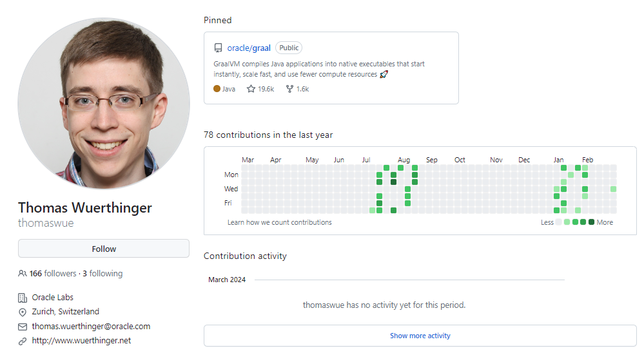This screenshot has width=644, height=353.
Task: Click the envelope icon beside the email
Action: click(22, 327)
